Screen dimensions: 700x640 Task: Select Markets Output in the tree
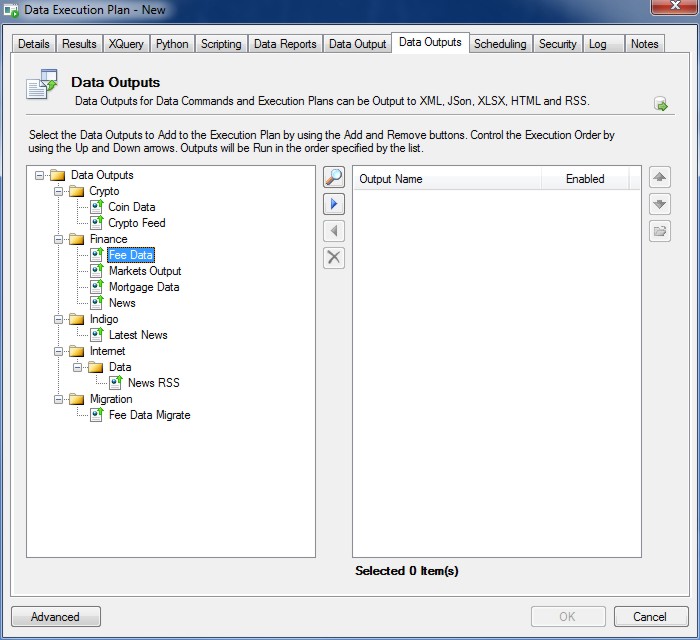[144, 271]
